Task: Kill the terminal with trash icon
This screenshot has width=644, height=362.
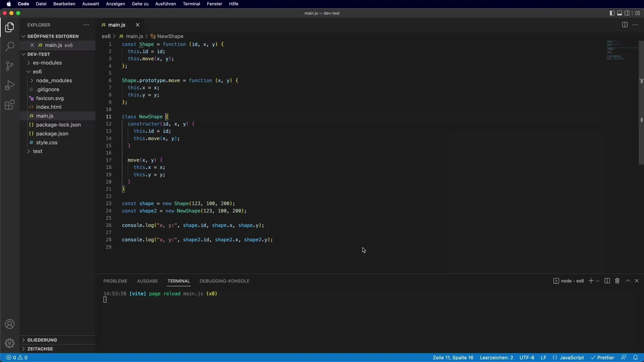Action: 617,281
